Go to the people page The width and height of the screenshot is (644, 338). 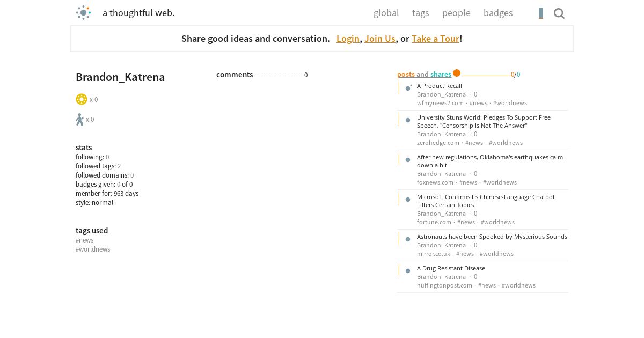click(x=456, y=13)
